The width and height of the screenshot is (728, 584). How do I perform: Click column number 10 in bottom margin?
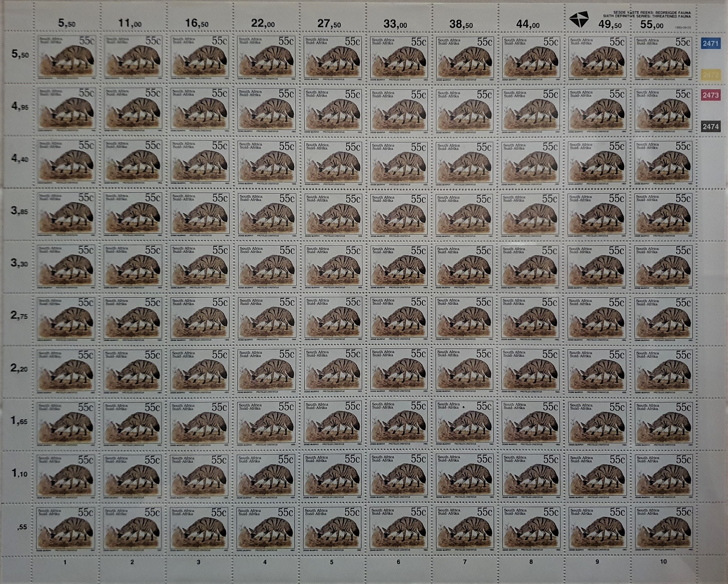pyautogui.click(x=663, y=561)
